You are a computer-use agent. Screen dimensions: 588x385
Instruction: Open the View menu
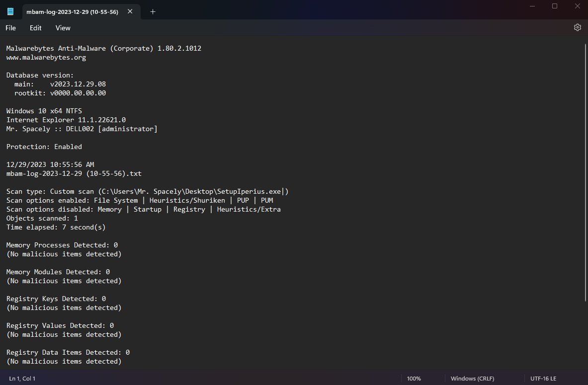[x=63, y=28]
